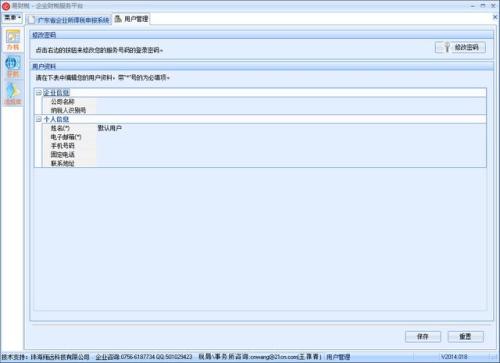Image resolution: width=500 pixels, height=363 pixels.
Task: Collapse the 企业信息 group
Action: coord(39,93)
